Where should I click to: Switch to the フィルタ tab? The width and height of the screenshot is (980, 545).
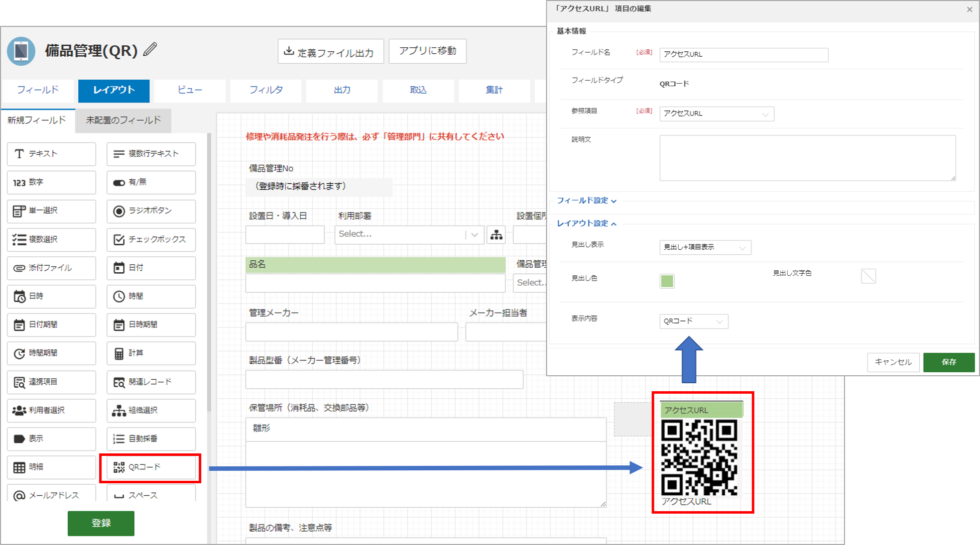click(266, 90)
